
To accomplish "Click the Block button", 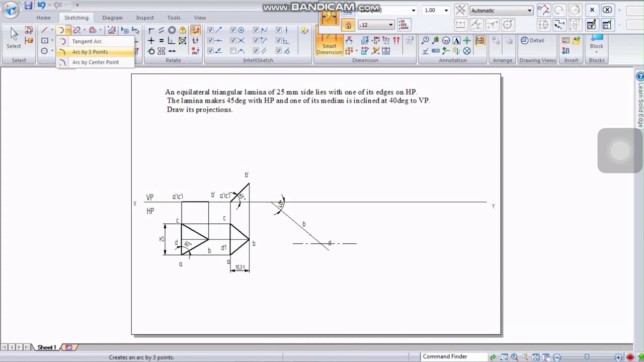I will tap(596, 43).
